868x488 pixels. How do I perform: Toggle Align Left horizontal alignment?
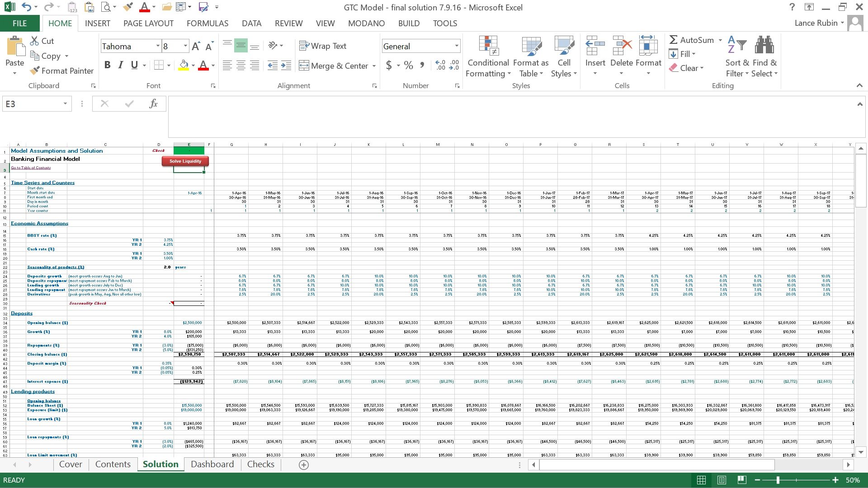(x=227, y=66)
